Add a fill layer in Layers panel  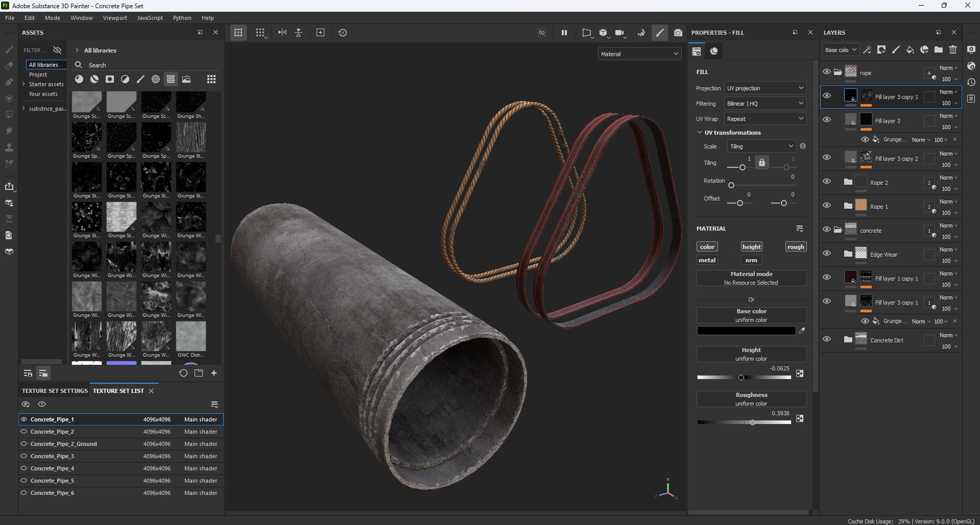tap(910, 49)
